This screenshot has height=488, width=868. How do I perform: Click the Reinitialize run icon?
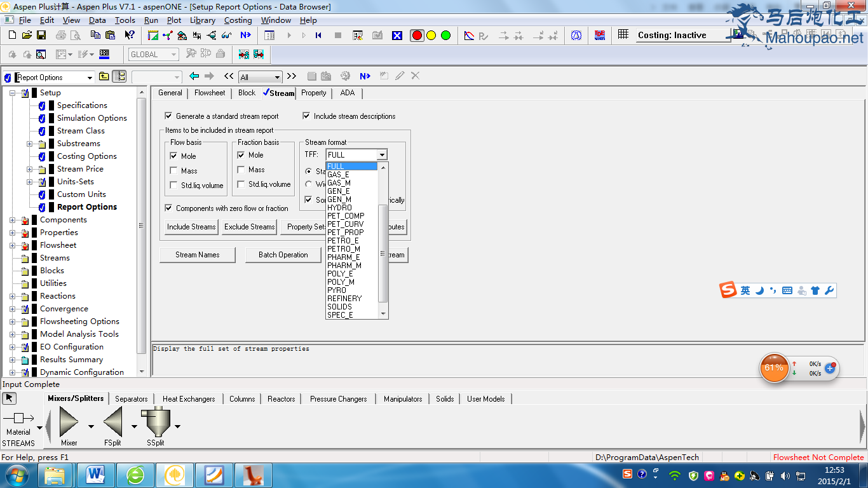(x=318, y=36)
